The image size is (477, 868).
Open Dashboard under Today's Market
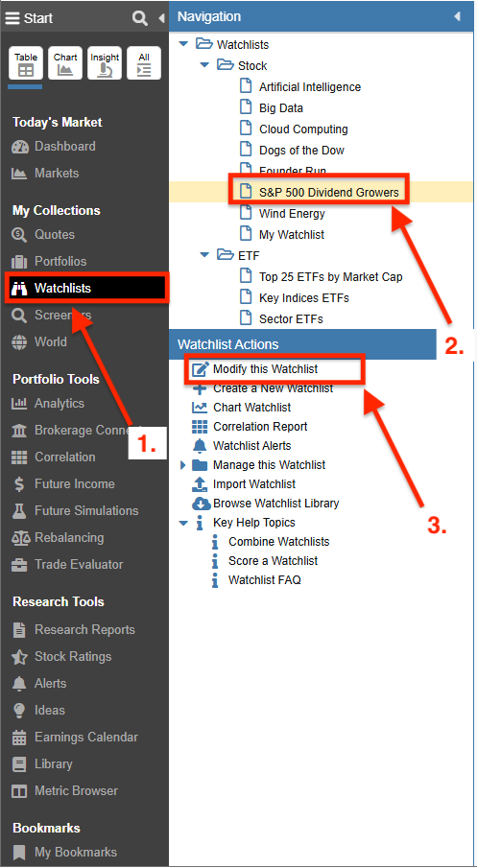click(x=53, y=147)
